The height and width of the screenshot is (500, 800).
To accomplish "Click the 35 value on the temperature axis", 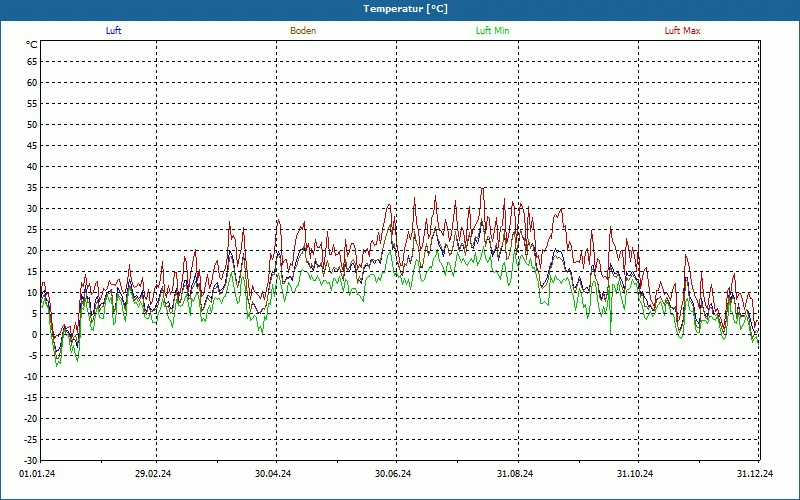I will [32, 188].
